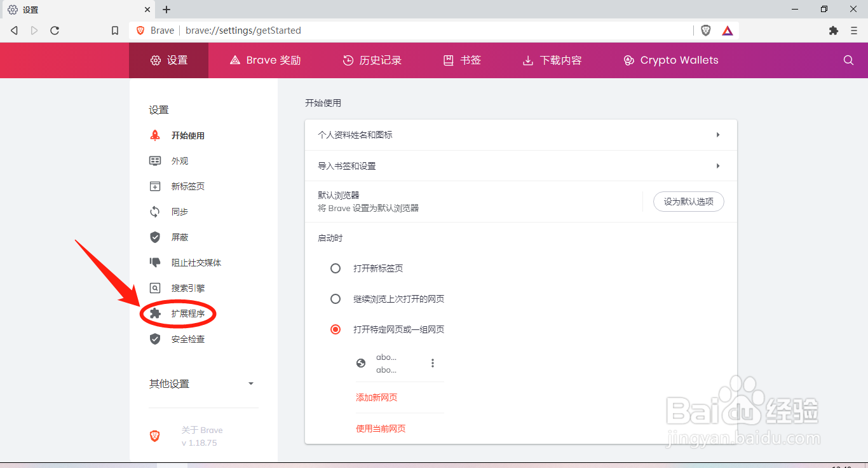The width and height of the screenshot is (868, 468).
Task: Click the rocket icon for 开始使用
Action: point(155,135)
